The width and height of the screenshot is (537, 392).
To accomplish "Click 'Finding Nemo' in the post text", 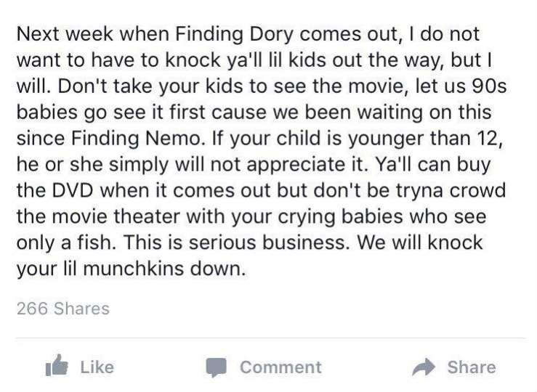I will pyautogui.click(x=135, y=139).
